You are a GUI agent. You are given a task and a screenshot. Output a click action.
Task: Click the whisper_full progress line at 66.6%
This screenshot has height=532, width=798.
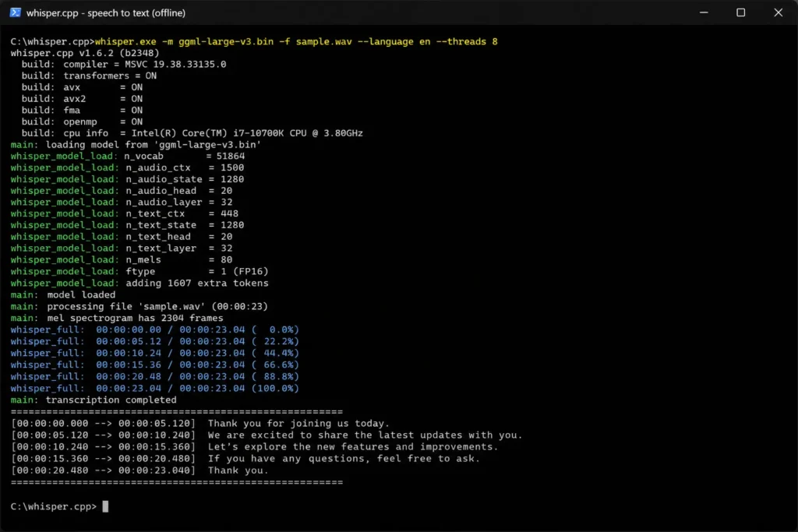[155, 365]
